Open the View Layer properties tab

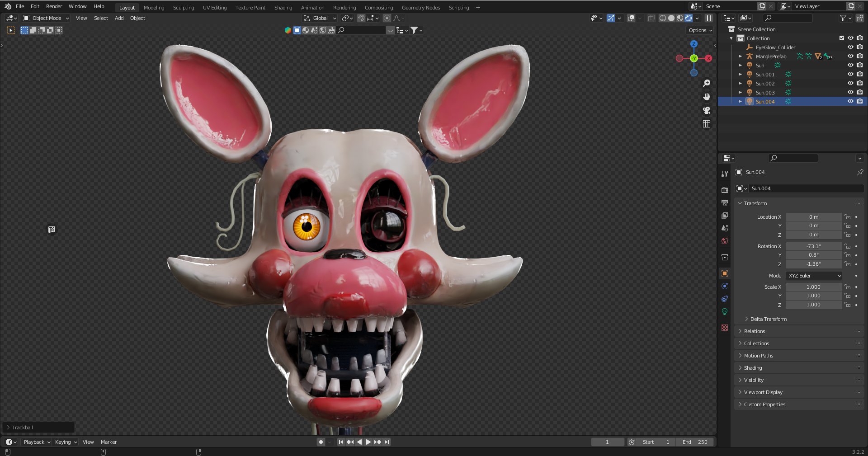coord(725,216)
